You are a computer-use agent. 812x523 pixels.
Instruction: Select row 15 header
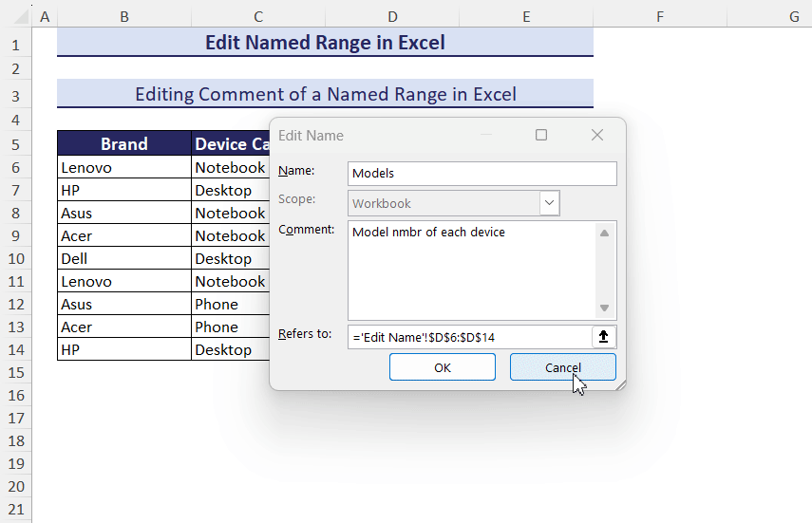(x=15, y=372)
